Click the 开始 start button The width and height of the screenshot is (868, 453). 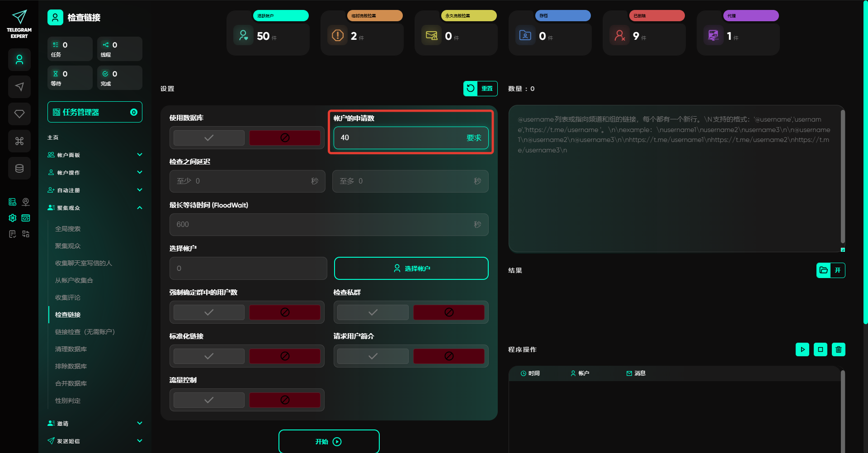point(329,442)
